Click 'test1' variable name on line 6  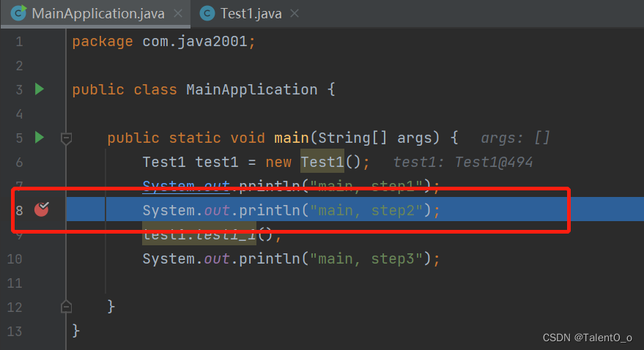[x=216, y=162]
